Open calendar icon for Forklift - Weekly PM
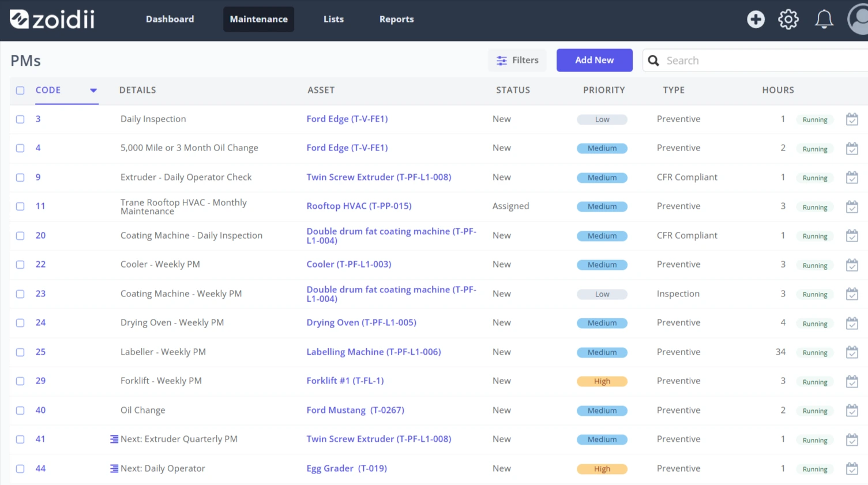Image resolution: width=868 pixels, height=485 pixels. coord(852,381)
